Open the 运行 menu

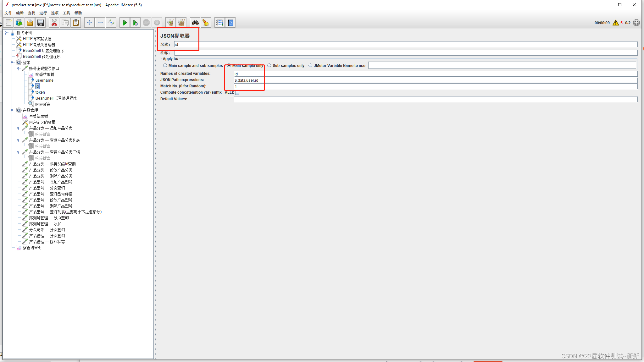click(x=43, y=13)
